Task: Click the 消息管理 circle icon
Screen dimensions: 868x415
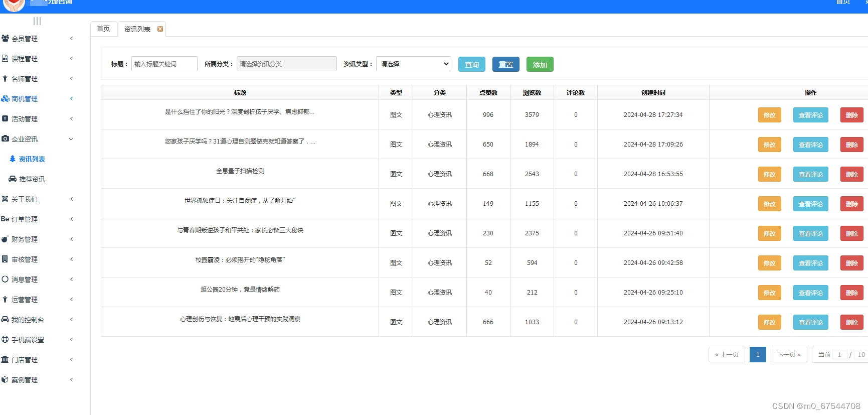Action: pyautogui.click(x=5, y=279)
